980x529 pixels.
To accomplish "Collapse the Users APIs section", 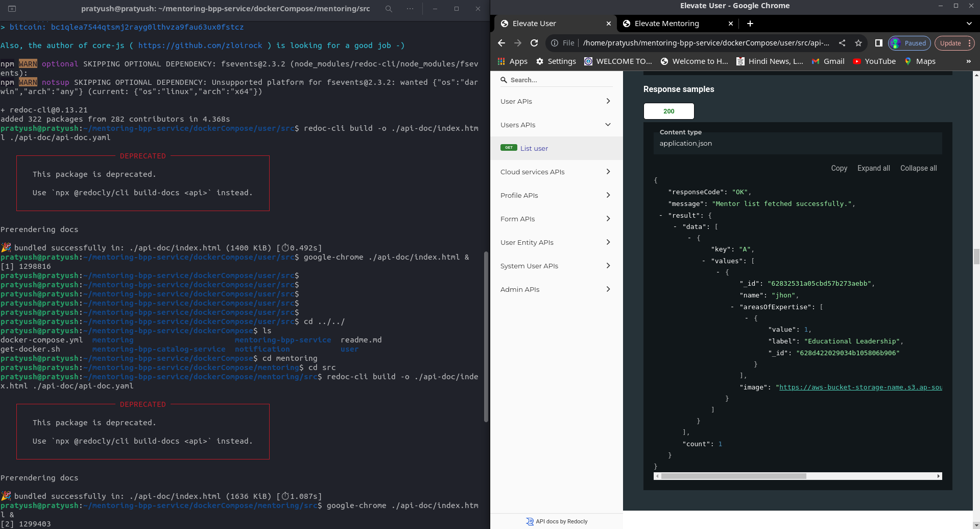I will click(x=556, y=125).
